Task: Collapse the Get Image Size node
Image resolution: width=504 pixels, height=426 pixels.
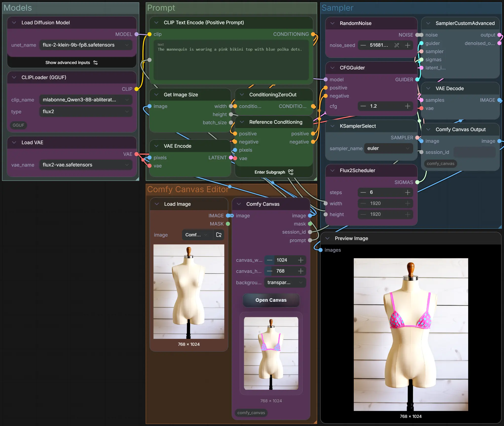Action: 156,95
